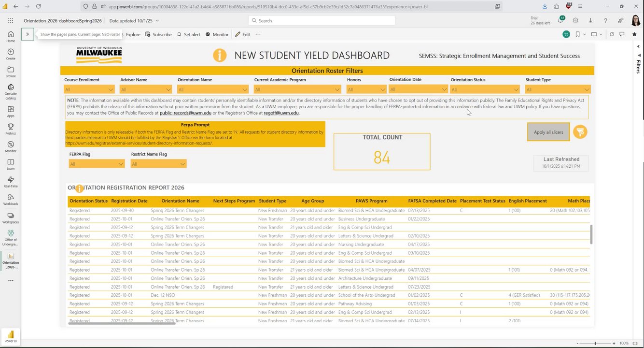Open more options ellipsis in toolbar
Viewport: 644px width, 348px height.
tap(258, 34)
